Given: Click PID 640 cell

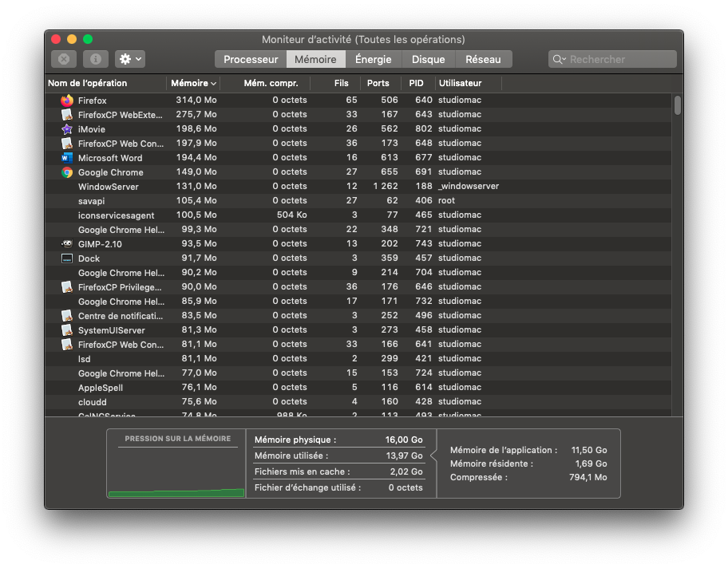Looking at the screenshot, I should (423, 101).
